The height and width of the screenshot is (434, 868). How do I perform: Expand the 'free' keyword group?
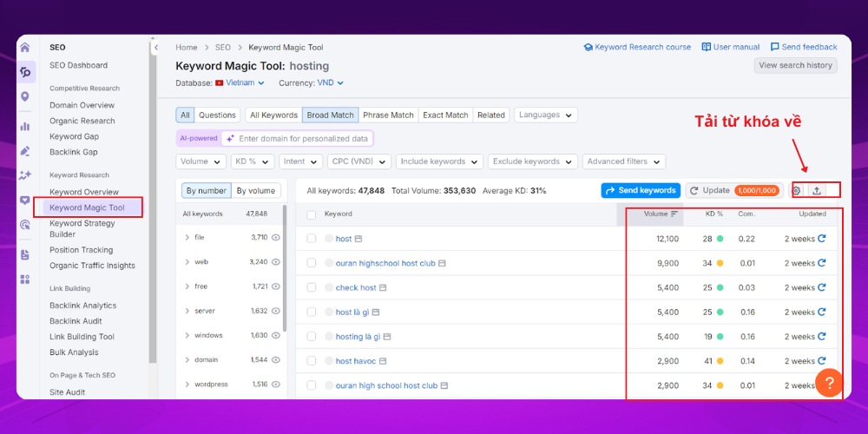[187, 286]
